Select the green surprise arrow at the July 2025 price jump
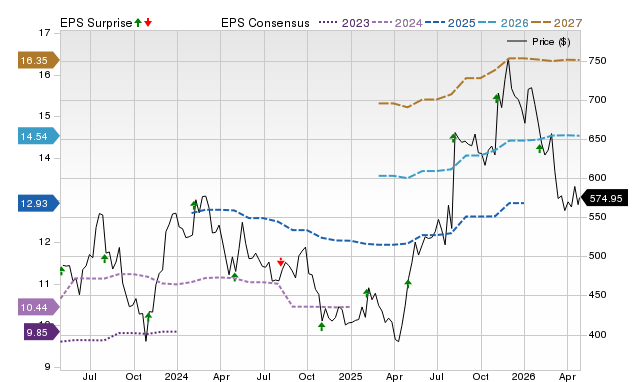Viewport: 640px width, 382px height. (x=453, y=138)
